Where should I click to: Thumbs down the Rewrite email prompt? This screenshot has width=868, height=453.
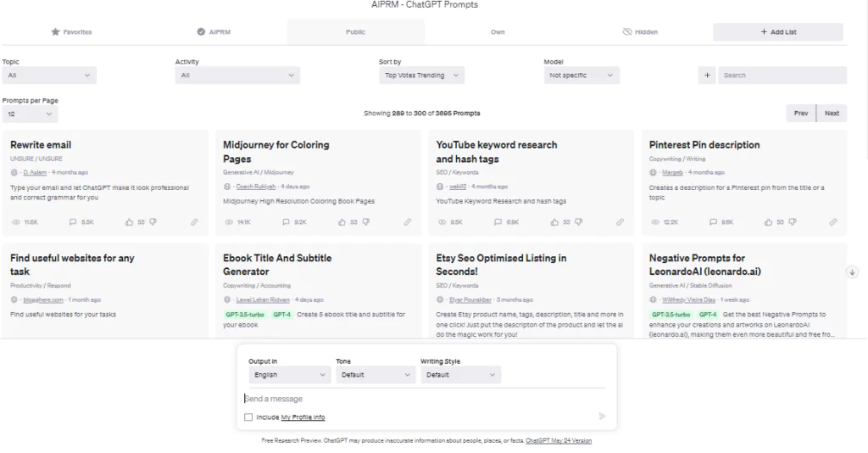coord(153,222)
